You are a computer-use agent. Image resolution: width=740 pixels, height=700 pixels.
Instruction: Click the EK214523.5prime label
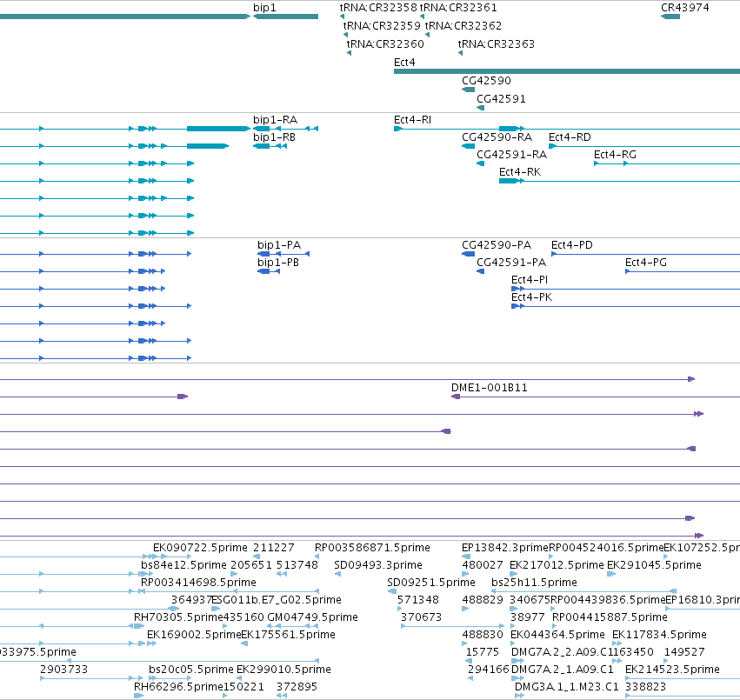tap(672, 670)
